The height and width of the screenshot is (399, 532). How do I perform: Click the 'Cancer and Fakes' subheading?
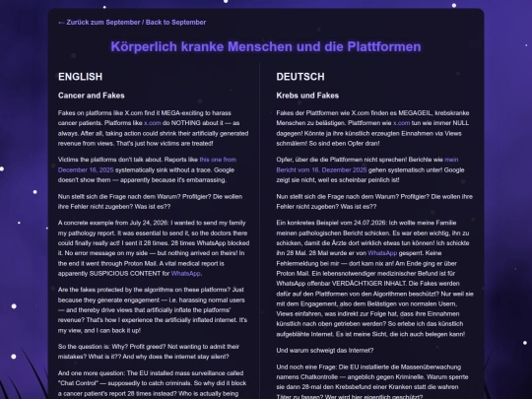pyautogui.click(x=92, y=96)
